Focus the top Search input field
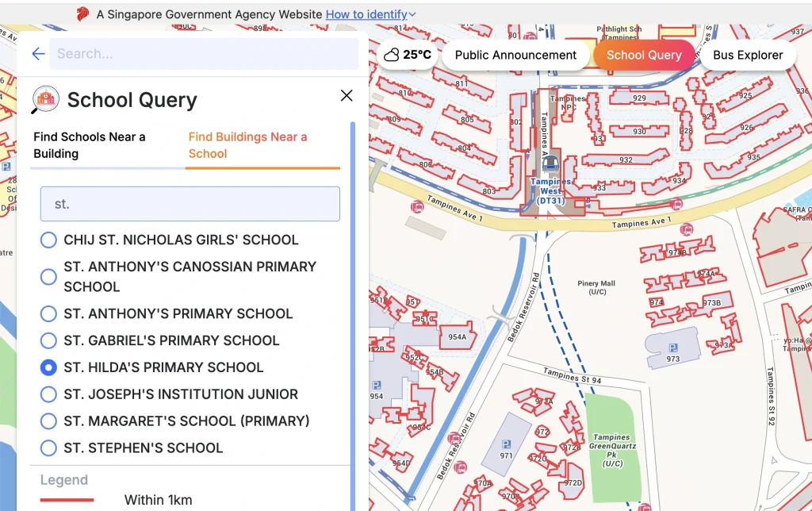Image resolution: width=812 pixels, height=511 pixels. pos(204,53)
